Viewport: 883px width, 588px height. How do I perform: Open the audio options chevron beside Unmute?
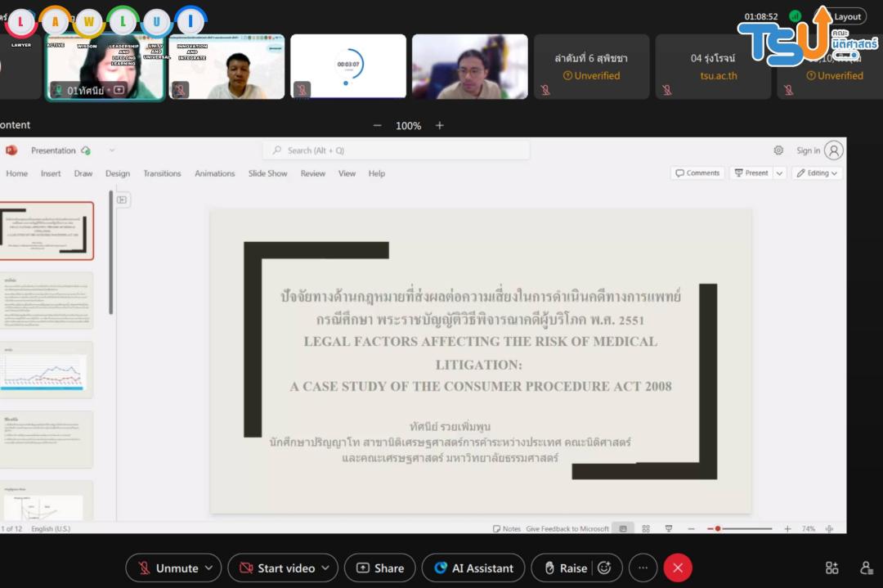[209, 568]
